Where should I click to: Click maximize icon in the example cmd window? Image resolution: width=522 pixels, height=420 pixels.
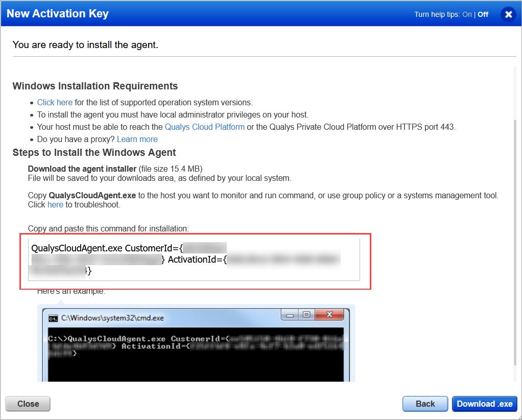(306, 314)
